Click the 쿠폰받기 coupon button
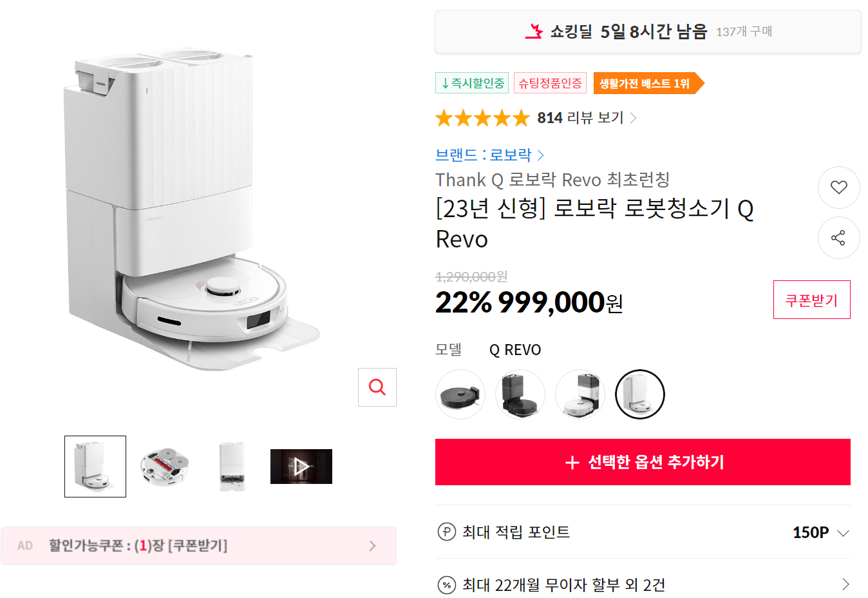The image size is (868, 598). (811, 299)
